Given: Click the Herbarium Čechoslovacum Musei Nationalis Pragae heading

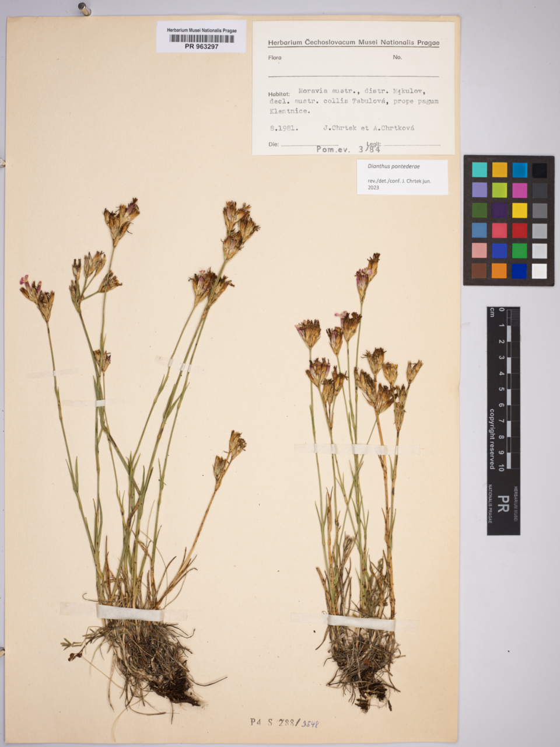Looking at the screenshot, I should click(353, 43).
